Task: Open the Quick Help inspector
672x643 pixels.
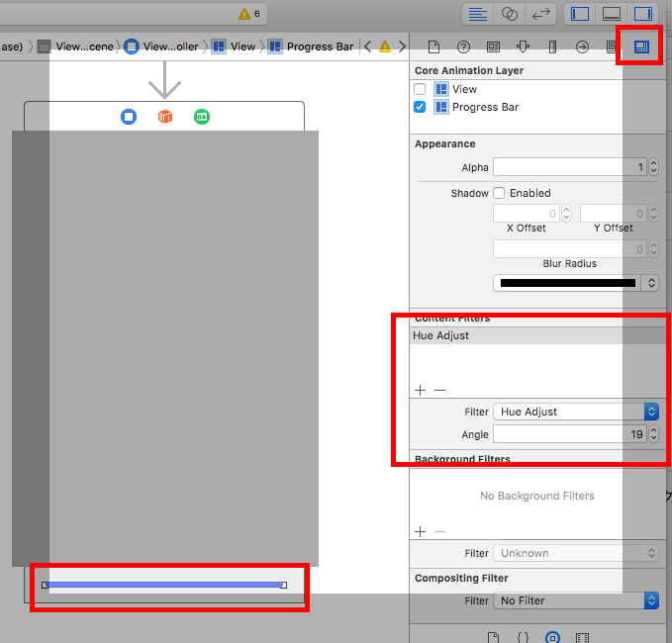Action: [463, 46]
